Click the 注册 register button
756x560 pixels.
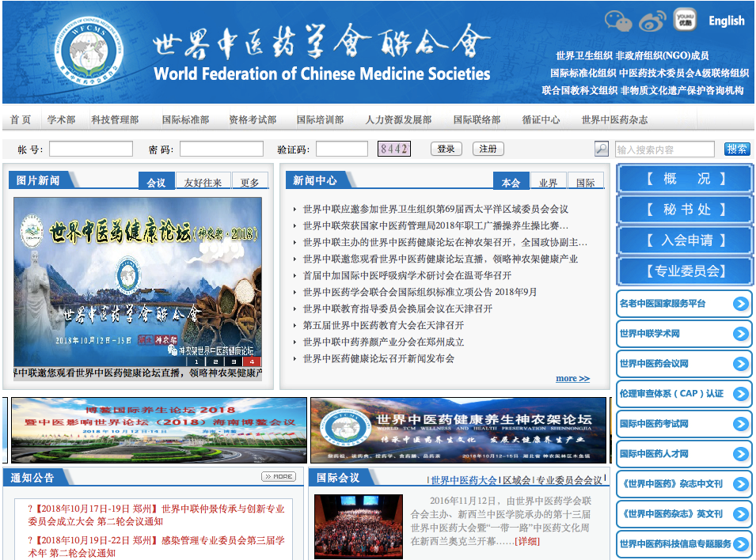(x=488, y=149)
